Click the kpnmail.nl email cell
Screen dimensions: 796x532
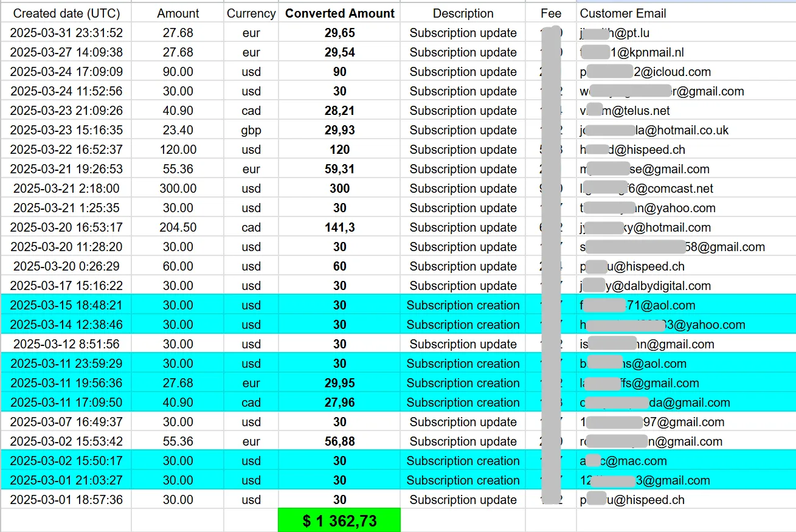click(632, 52)
